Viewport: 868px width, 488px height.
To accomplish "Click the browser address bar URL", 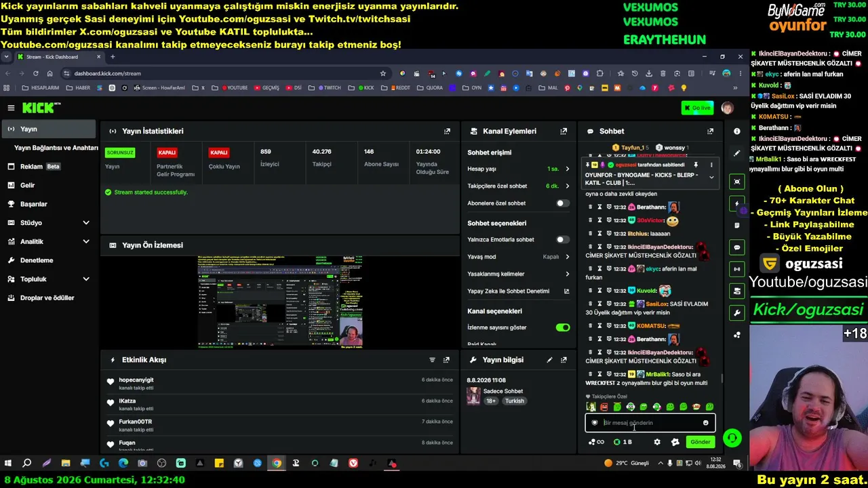I will coord(108,73).
